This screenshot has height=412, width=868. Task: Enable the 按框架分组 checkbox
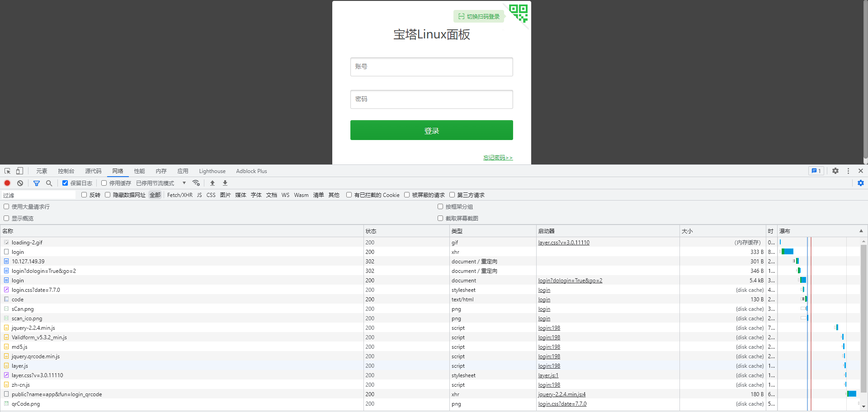[x=440, y=206]
